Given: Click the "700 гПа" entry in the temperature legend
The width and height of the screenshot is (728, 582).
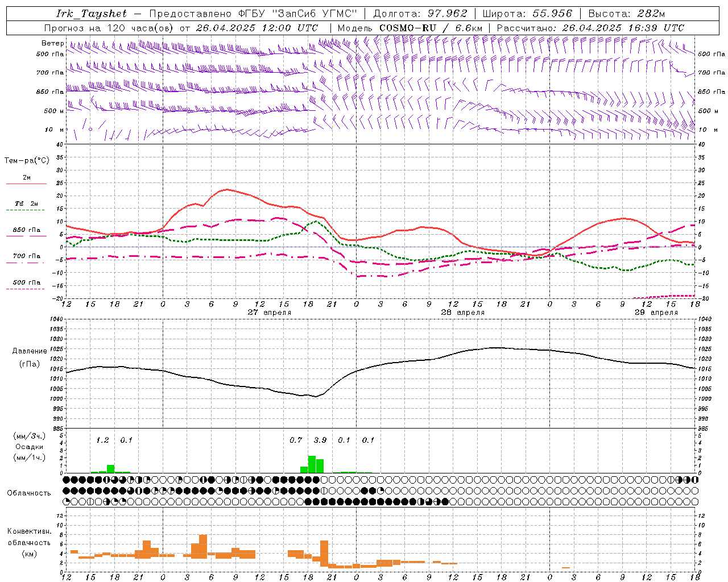Looking at the screenshot, I should pos(26,256).
